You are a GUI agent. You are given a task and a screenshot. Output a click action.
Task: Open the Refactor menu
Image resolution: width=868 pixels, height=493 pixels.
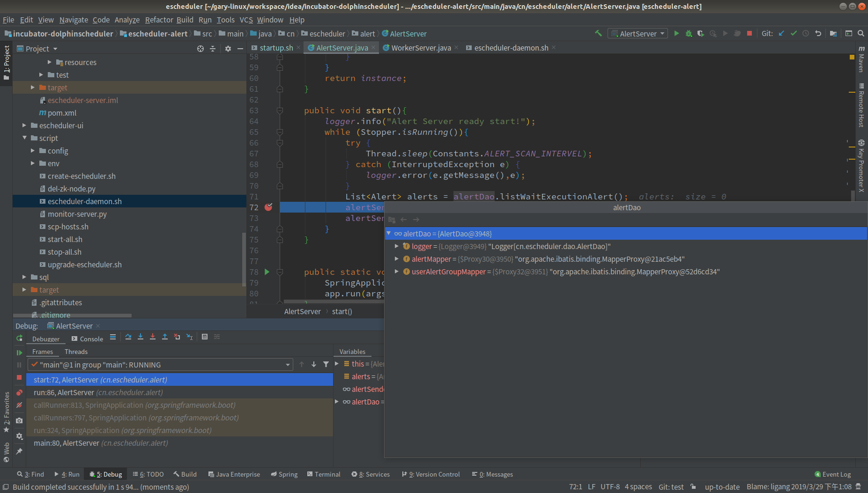[x=159, y=20]
